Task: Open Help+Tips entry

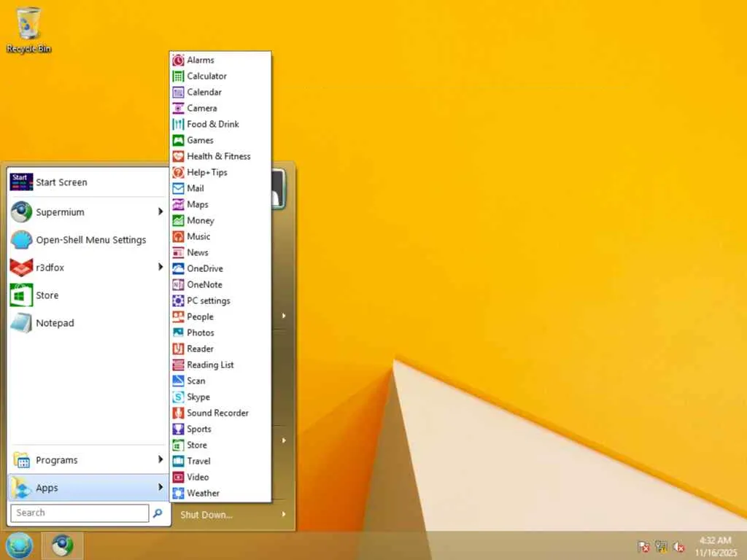Action: [220, 172]
